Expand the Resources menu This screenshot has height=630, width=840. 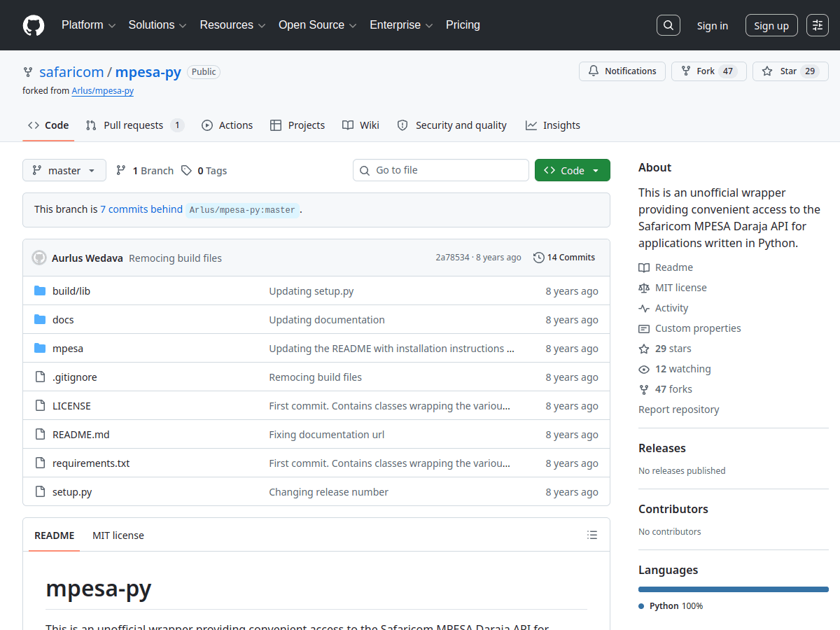click(233, 25)
